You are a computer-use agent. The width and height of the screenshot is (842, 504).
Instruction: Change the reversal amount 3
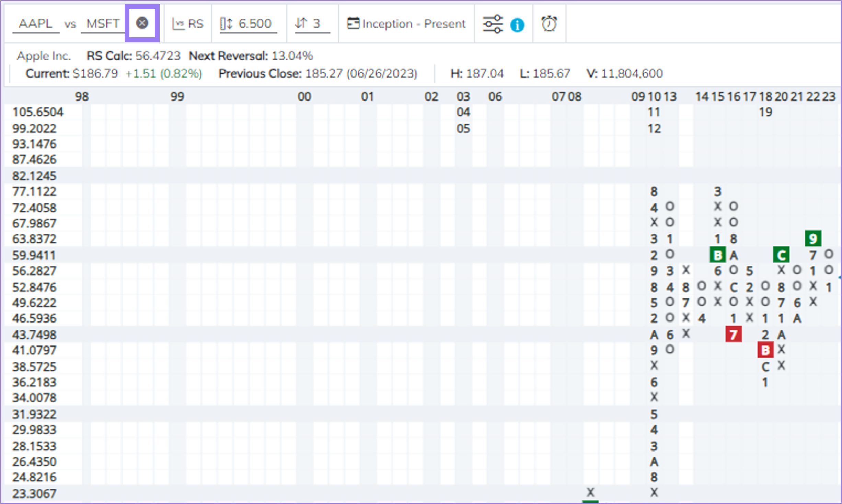tap(316, 24)
